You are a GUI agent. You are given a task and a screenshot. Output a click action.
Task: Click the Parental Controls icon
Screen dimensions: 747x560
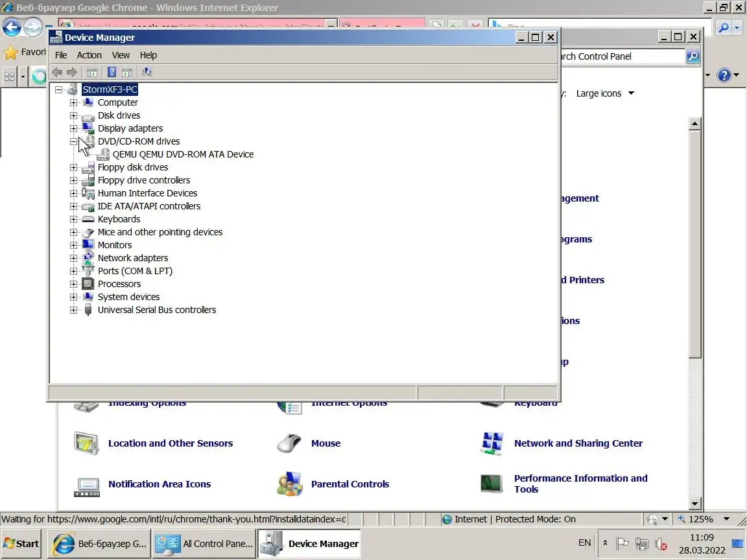(x=290, y=484)
